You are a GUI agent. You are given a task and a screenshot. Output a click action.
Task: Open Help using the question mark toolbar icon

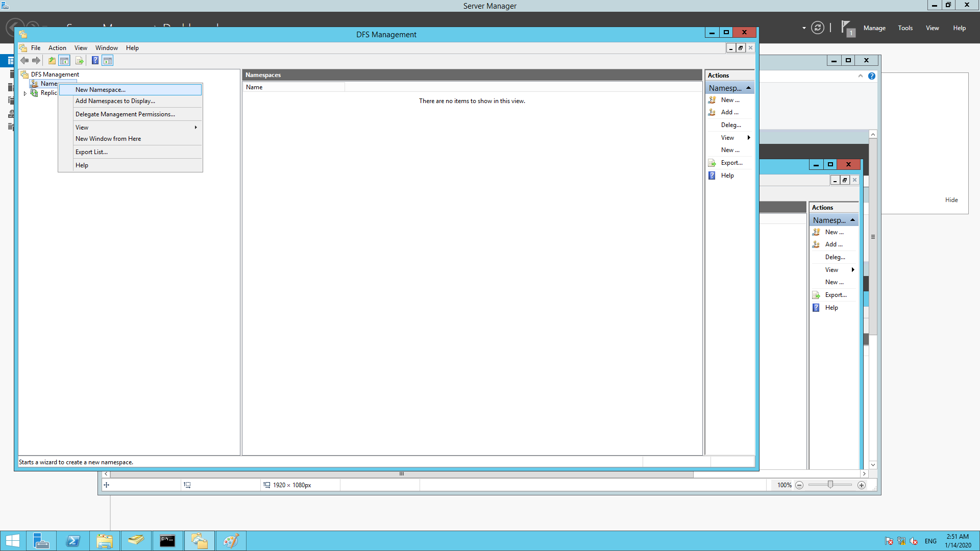(95, 60)
